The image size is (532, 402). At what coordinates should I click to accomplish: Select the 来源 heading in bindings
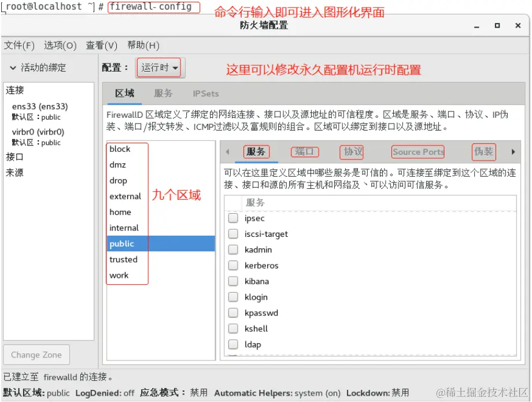[14, 173]
